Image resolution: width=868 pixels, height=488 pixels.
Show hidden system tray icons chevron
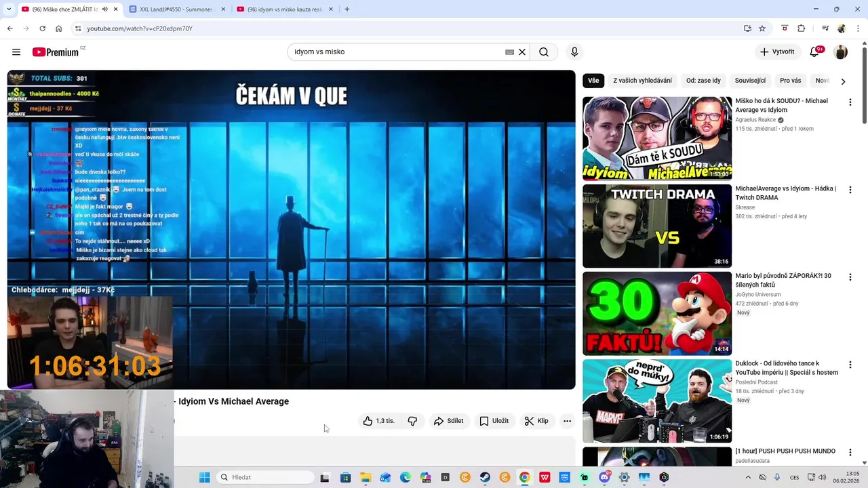[748, 477]
